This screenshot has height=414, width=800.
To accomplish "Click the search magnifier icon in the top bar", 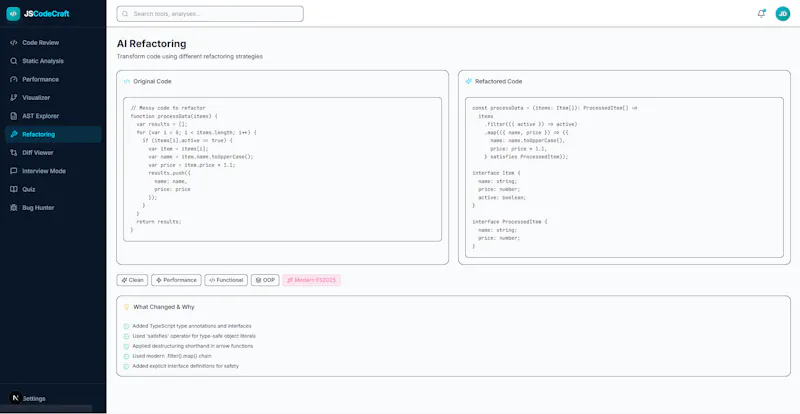I will pos(125,14).
